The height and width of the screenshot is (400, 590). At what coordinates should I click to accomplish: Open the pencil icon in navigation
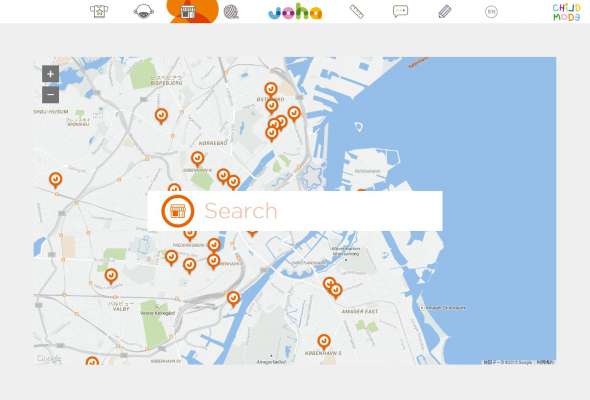click(445, 12)
